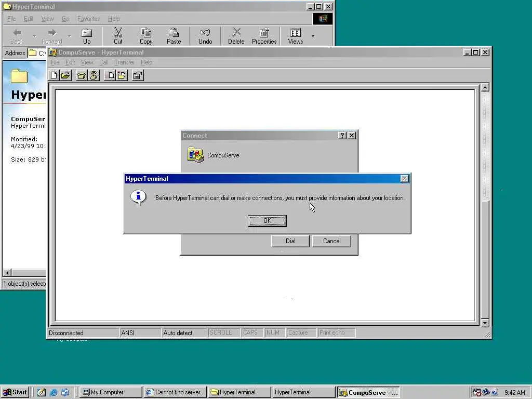Click the Views icon in folder window
The image size is (532, 399).
pos(296,36)
